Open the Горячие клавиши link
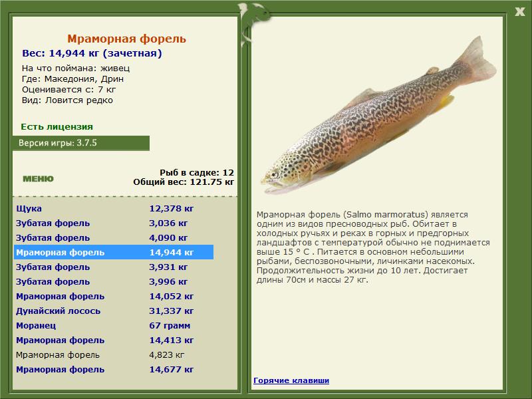The width and height of the screenshot is (532, 399). pos(291,380)
